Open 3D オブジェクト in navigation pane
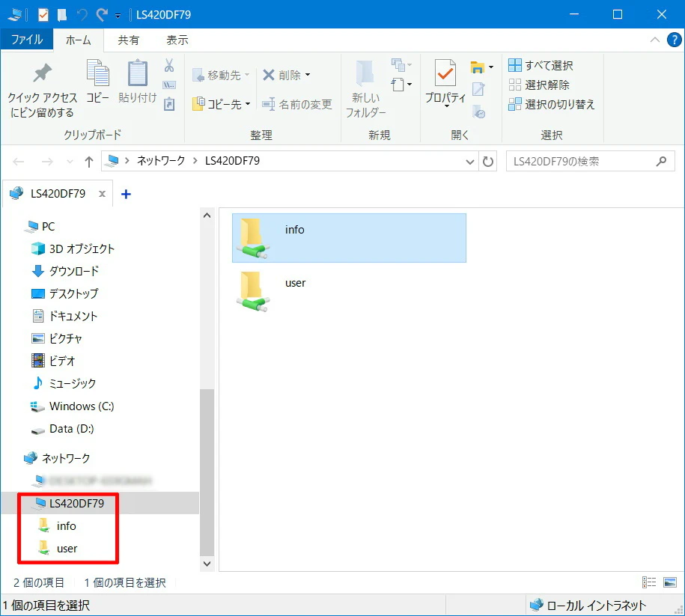This screenshot has height=616, width=685. tap(73, 248)
